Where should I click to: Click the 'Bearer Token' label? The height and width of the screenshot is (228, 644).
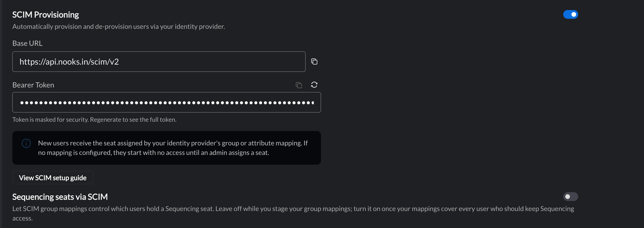(x=33, y=85)
